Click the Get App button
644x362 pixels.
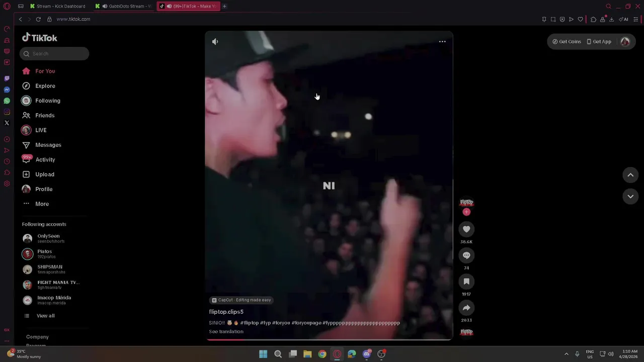coord(599,42)
